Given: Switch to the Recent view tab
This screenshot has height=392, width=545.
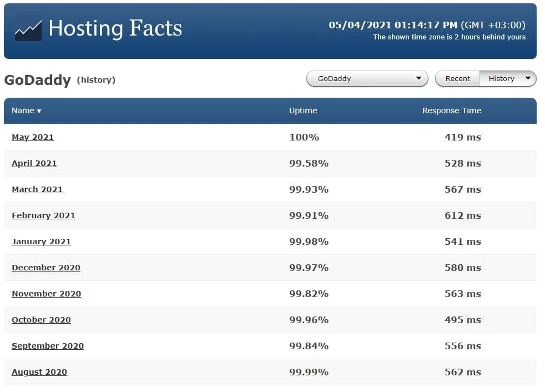Looking at the screenshot, I should point(457,79).
